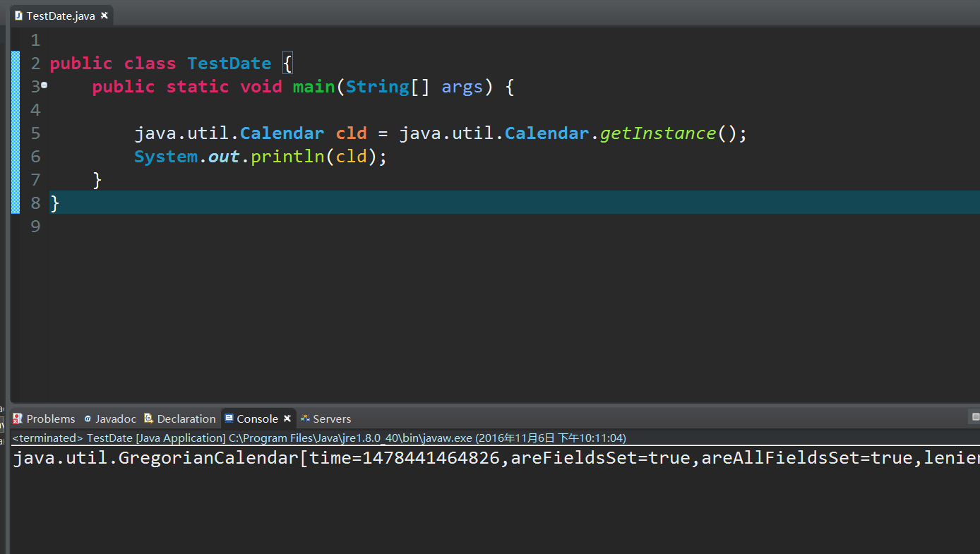This screenshot has height=554, width=980.
Task: Close the Console view
Action: (x=287, y=418)
